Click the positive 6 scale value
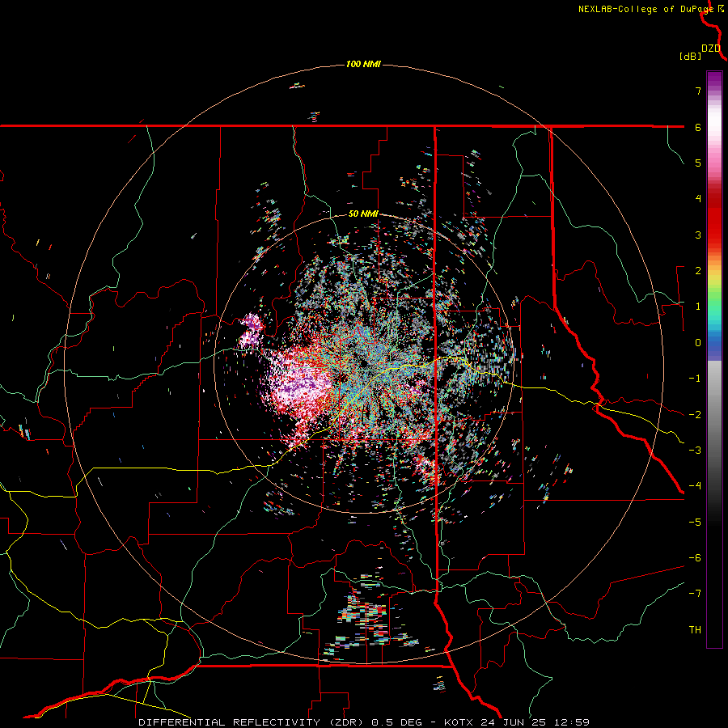The height and width of the screenshot is (728, 728). click(698, 127)
